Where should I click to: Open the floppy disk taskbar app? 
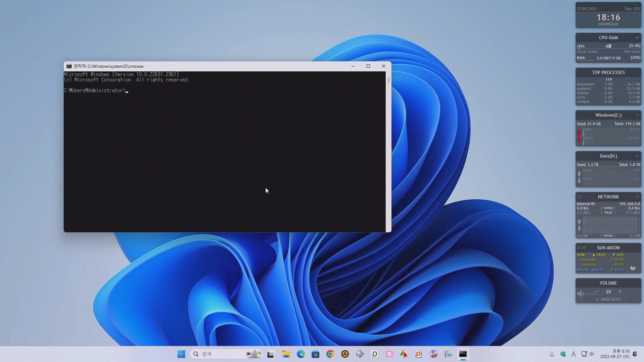360,354
